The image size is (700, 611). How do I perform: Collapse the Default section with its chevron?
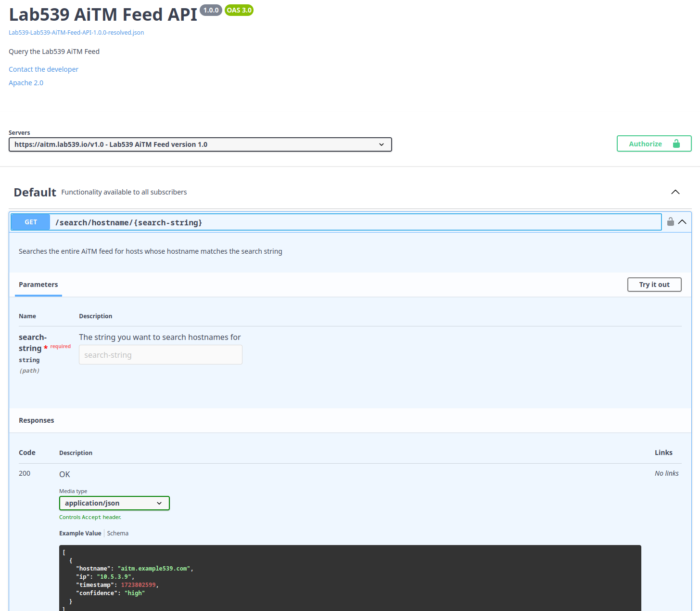point(675,192)
